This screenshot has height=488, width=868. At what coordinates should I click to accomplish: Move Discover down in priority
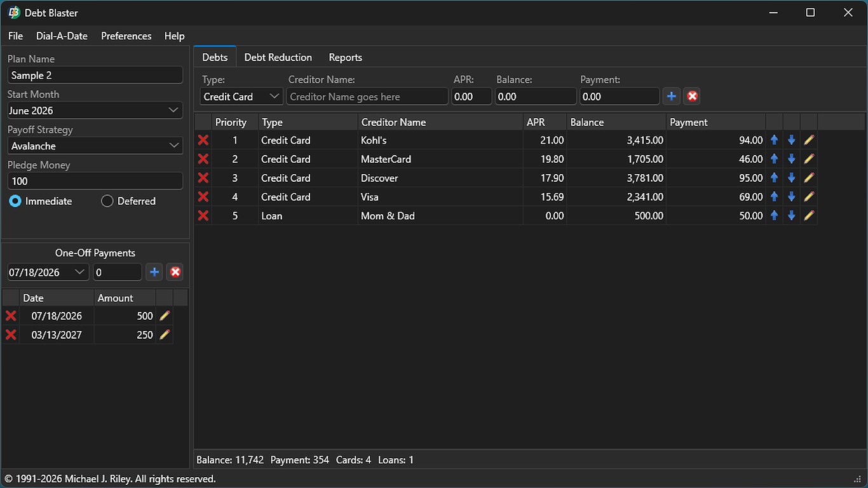(792, 179)
